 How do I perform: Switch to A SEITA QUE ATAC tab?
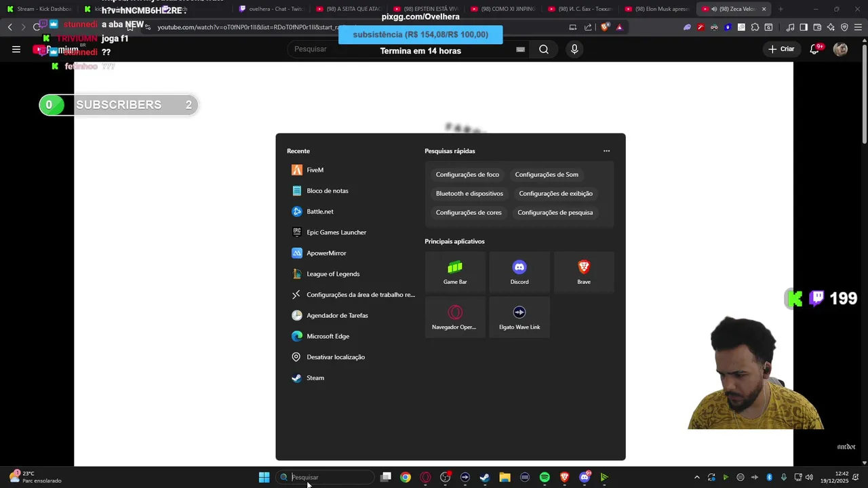point(348,9)
